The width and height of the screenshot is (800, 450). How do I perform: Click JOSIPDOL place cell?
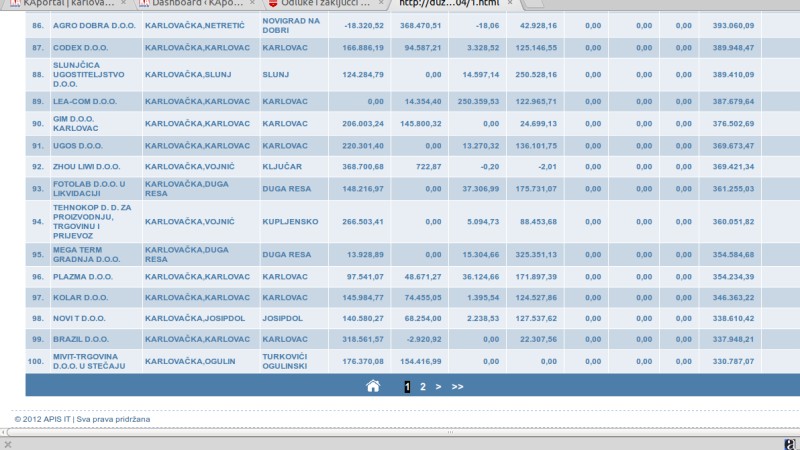click(283, 318)
